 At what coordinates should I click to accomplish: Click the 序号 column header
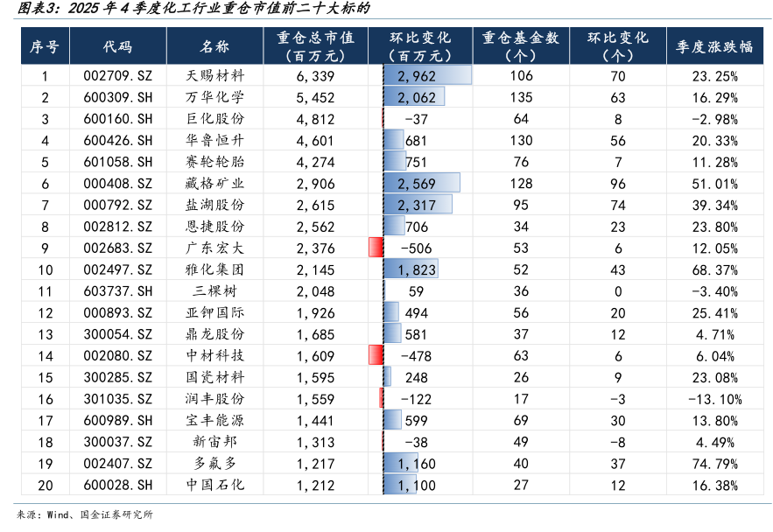click(44, 46)
